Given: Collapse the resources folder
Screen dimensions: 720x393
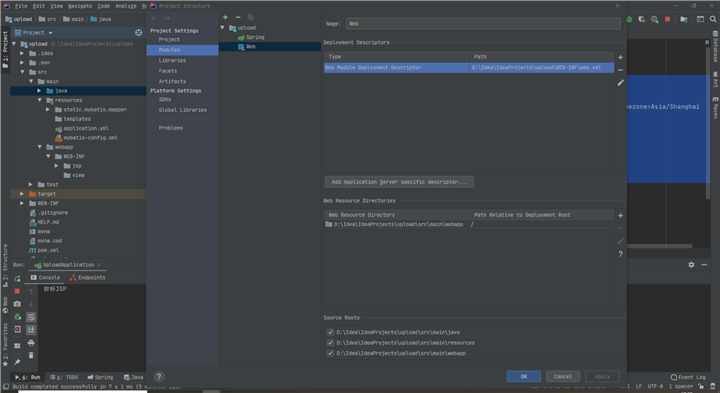Looking at the screenshot, I should click(39, 100).
